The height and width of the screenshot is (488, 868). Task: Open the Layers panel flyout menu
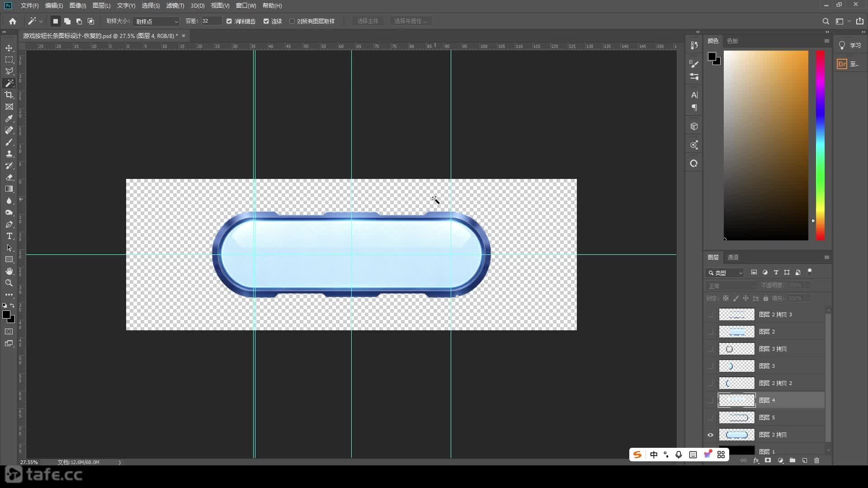[827, 257]
